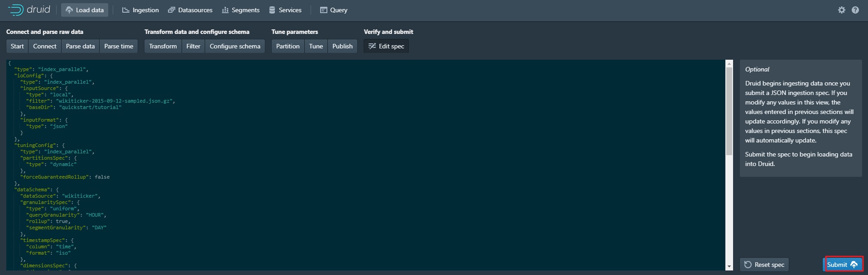The height and width of the screenshot is (275, 868).
Task: Click the Reset spec button
Action: click(764, 265)
